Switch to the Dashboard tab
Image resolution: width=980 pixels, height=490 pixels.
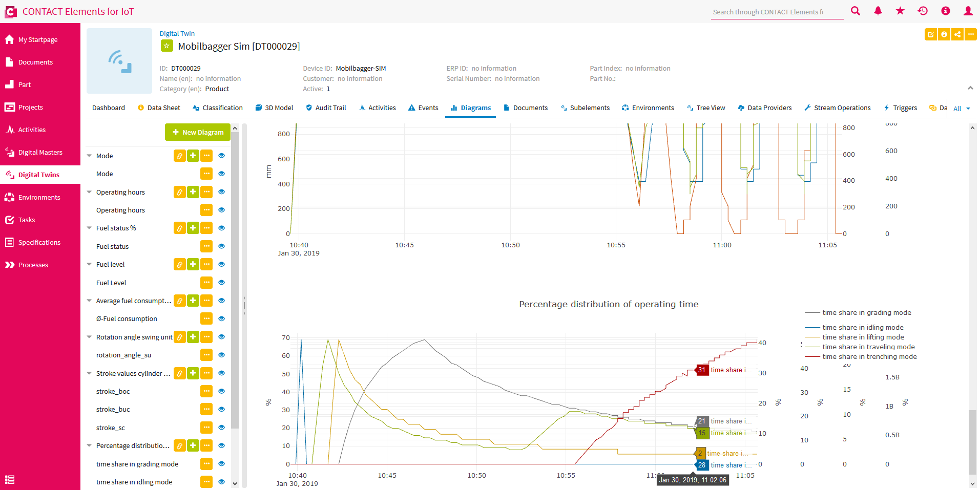[108, 108]
